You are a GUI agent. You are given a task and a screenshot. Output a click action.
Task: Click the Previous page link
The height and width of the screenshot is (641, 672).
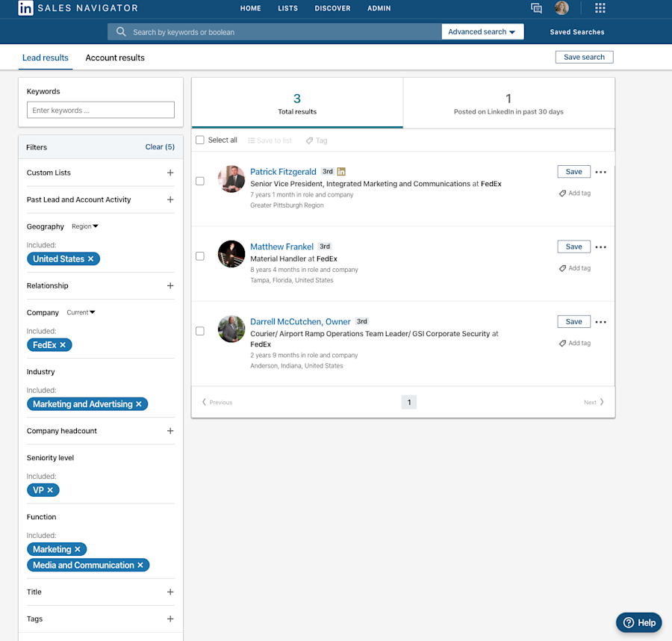coord(217,402)
